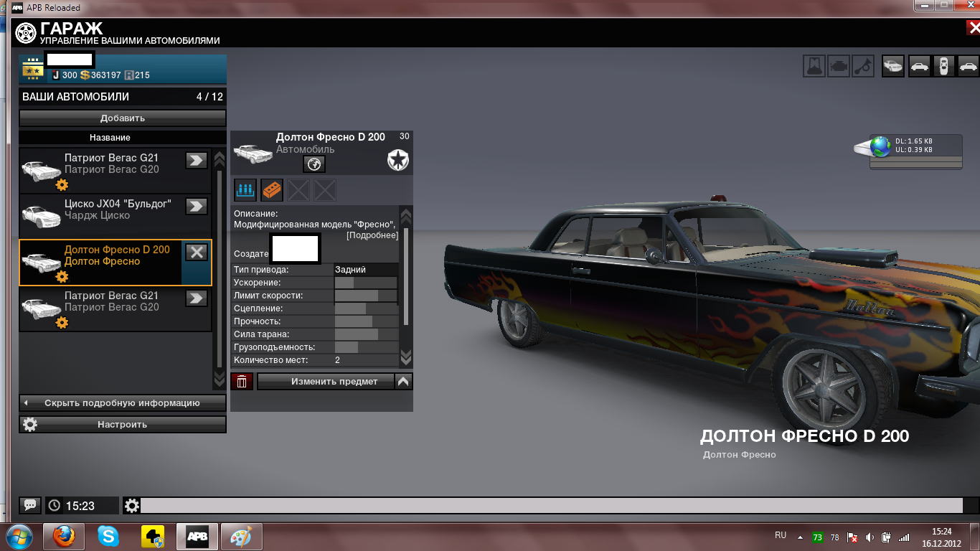Select the three-quarter perspective car view

tap(892, 66)
